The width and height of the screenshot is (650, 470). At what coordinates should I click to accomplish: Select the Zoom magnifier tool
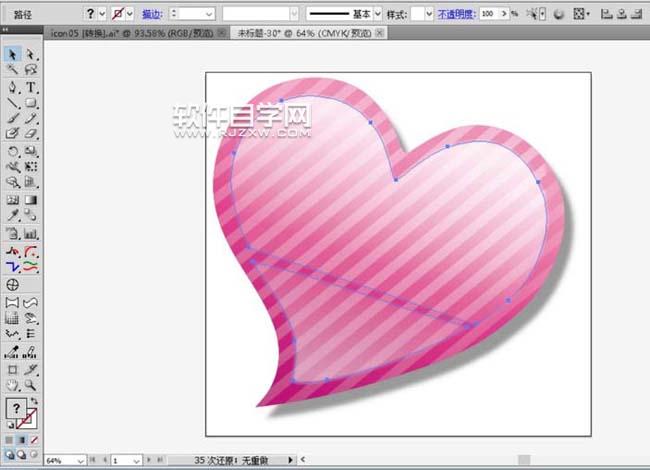point(31,384)
